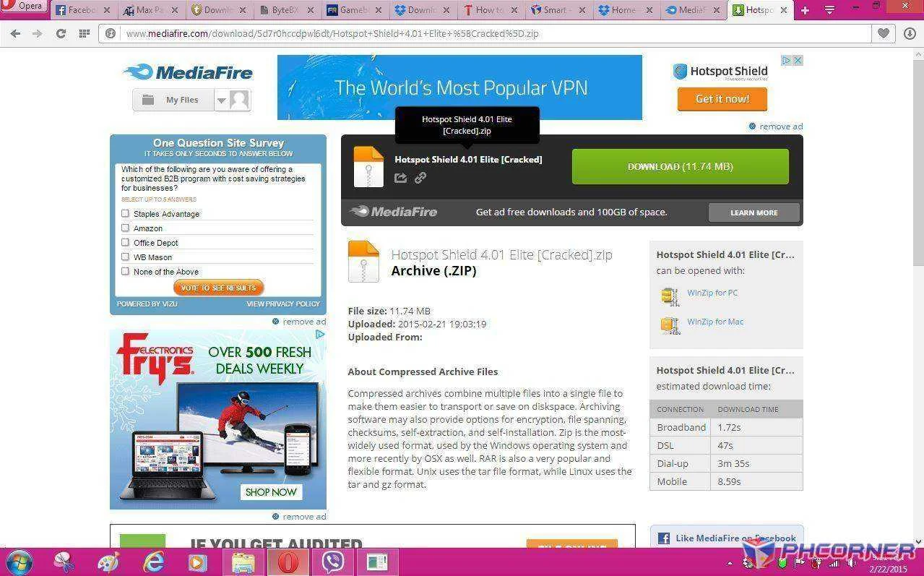Click the share icon under file name
Image resolution: width=924 pixels, height=576 pixels.
[x=401, y=178]
